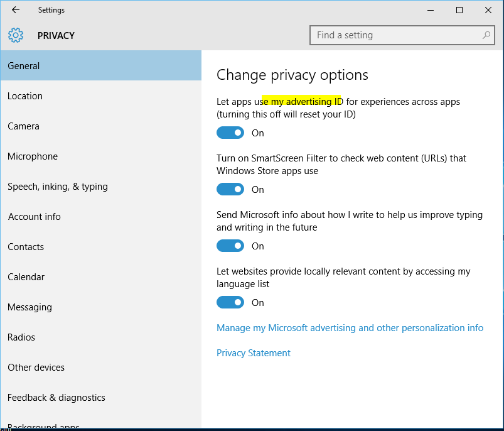Switch off language list access for websites
The width and height of the screenshot is (504, 431).
pos(230,302)
